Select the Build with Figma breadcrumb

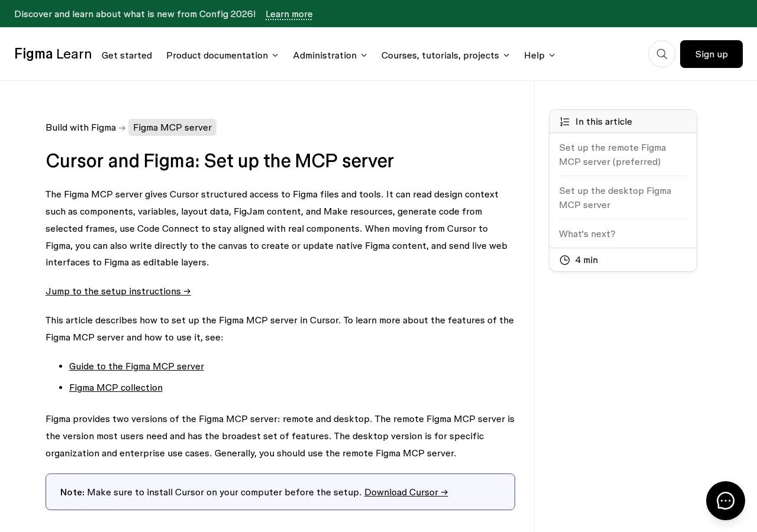tap(80, 127)
